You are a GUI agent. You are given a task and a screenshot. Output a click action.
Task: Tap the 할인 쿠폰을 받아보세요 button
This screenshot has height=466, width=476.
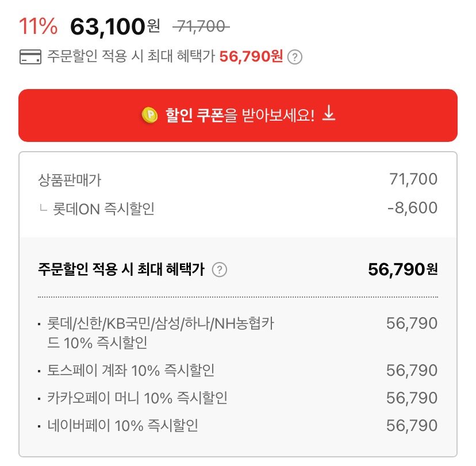(238, 115)
